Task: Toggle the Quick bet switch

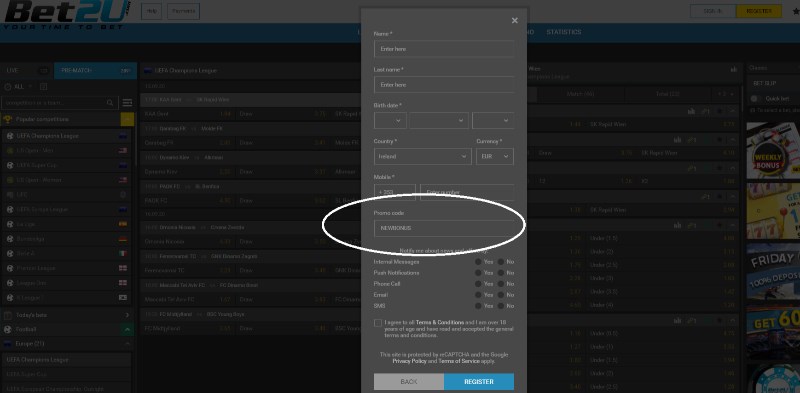Action: pyautogui.click(x=756, y=99)
